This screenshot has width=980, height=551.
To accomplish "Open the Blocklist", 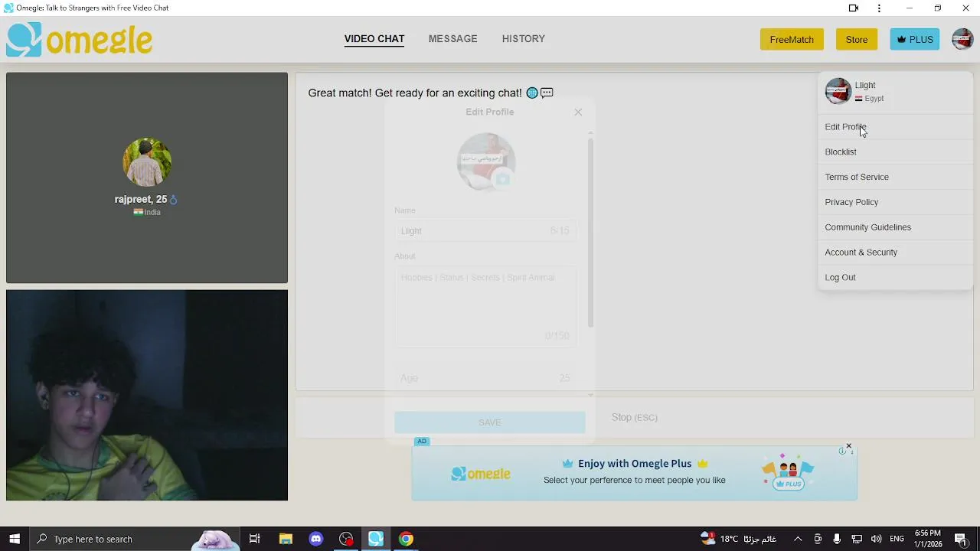I will click(895, 152).
